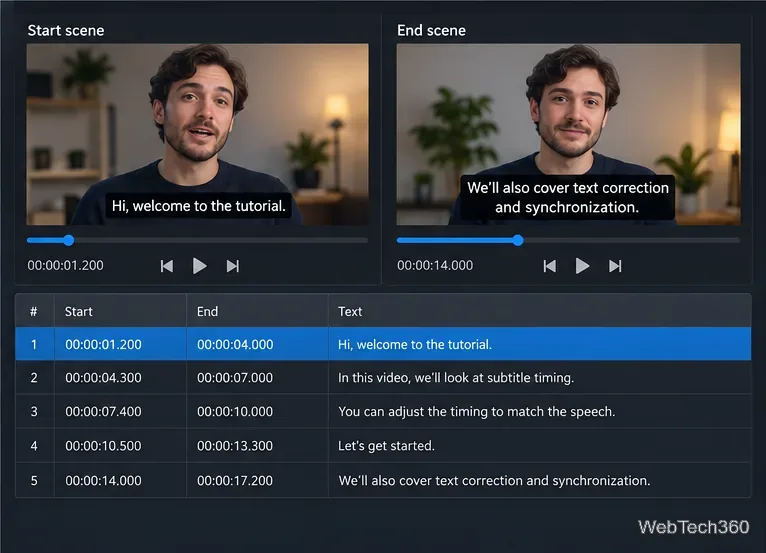Click start time 00:00:10.500 cell
Viewport: 766px width, 553px height.
point(104,446)
